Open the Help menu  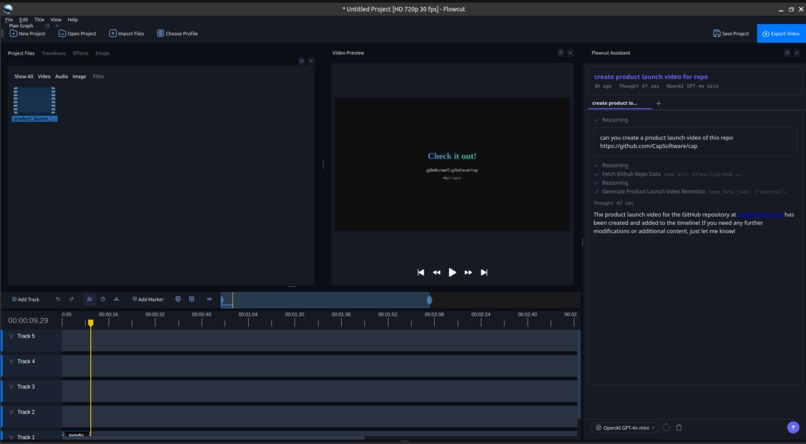click(x=72, y=20)
